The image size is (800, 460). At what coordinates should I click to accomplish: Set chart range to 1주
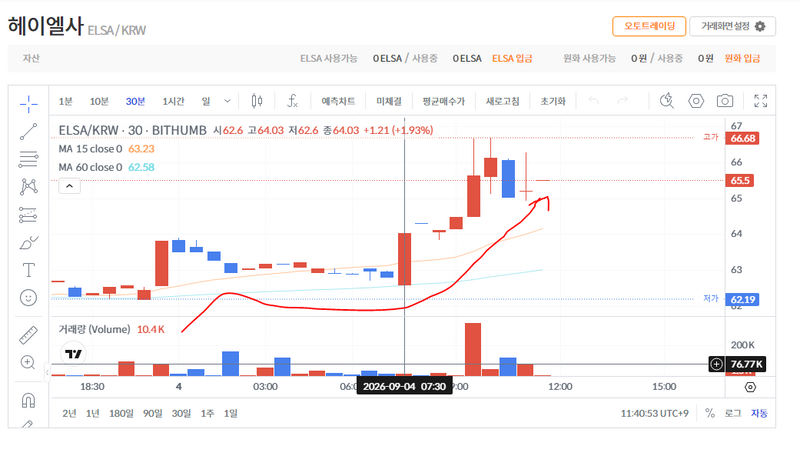[x=207, y=413]
